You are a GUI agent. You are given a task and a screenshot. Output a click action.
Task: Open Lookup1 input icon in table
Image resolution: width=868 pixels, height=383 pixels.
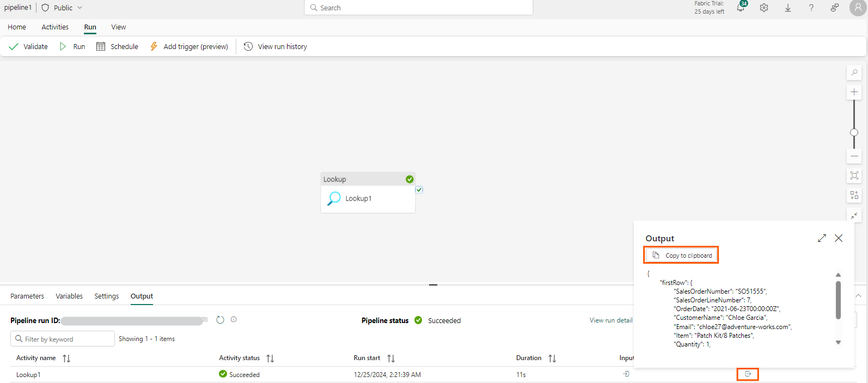pyautogui.click(x=626, y=374)
